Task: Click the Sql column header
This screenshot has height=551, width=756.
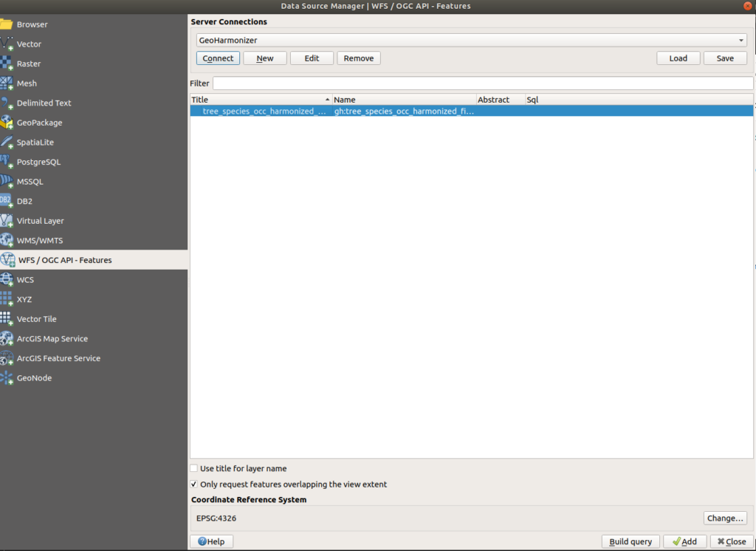Action: pos(639,100)
